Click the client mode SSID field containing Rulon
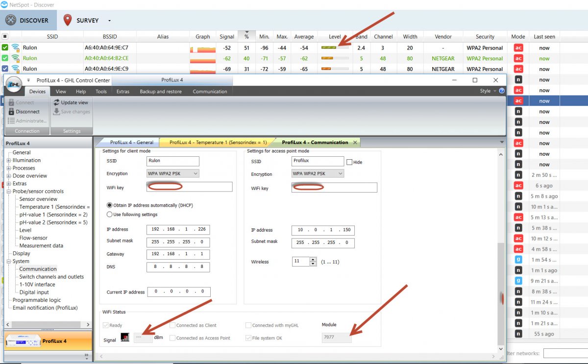The width and height of the screenshot is (588, 364). point(173,161)
